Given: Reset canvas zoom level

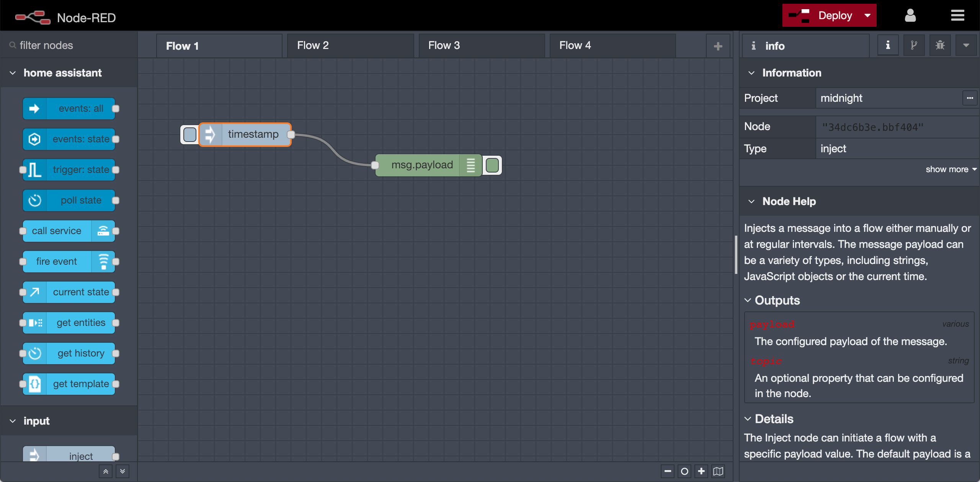Looking at the screenshot, I should [684, 471].
